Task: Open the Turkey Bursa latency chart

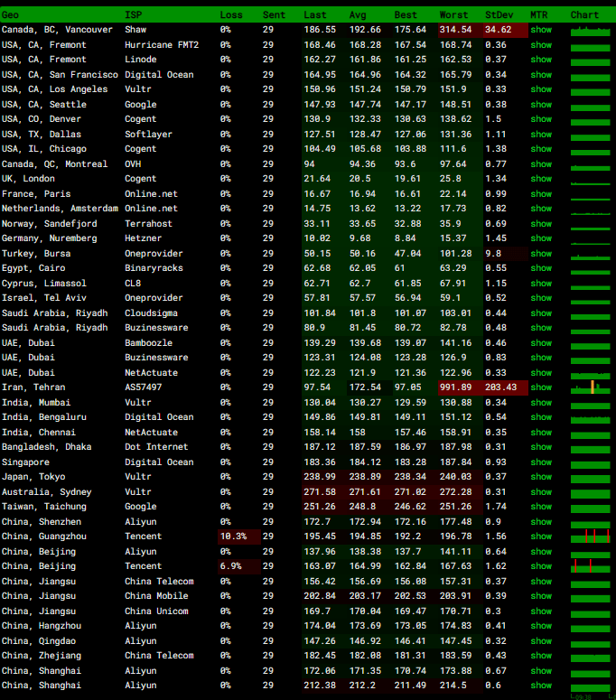Action: coord(590,257)
